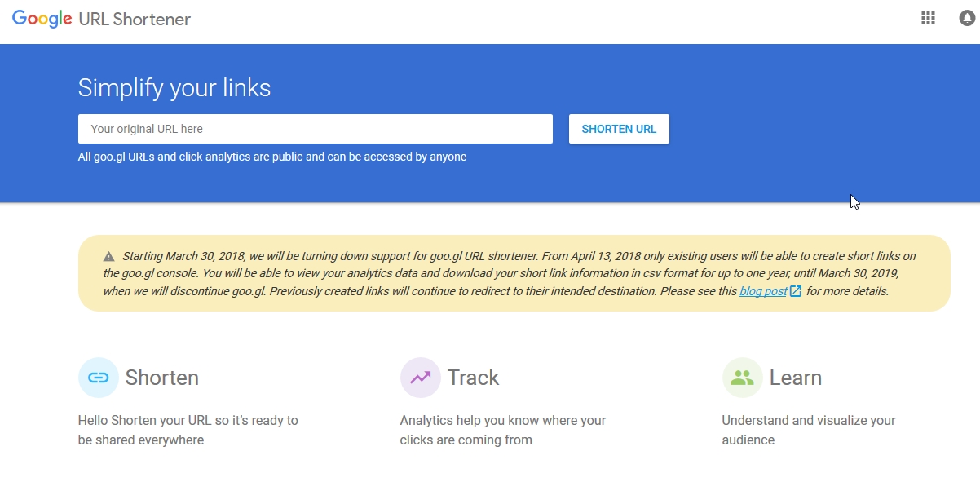Click the SHORTEN URL button

coord(619,129)
